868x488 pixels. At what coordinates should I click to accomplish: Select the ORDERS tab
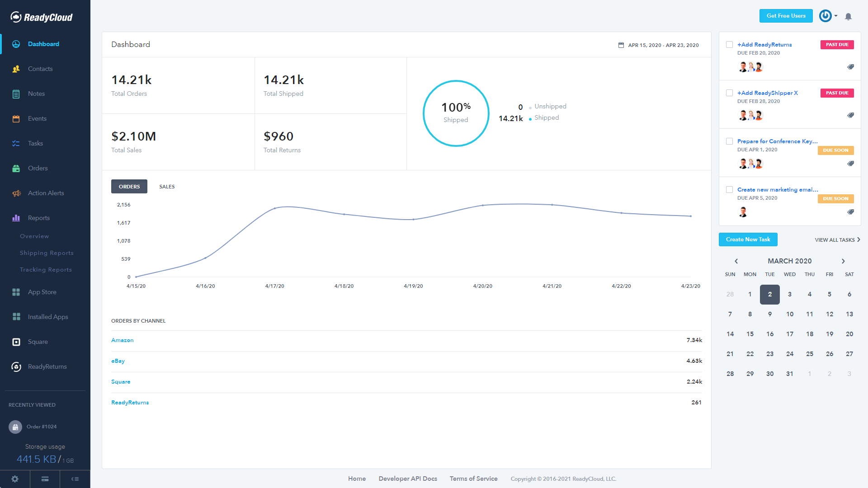pyautogui.click(x=128, y=186)
